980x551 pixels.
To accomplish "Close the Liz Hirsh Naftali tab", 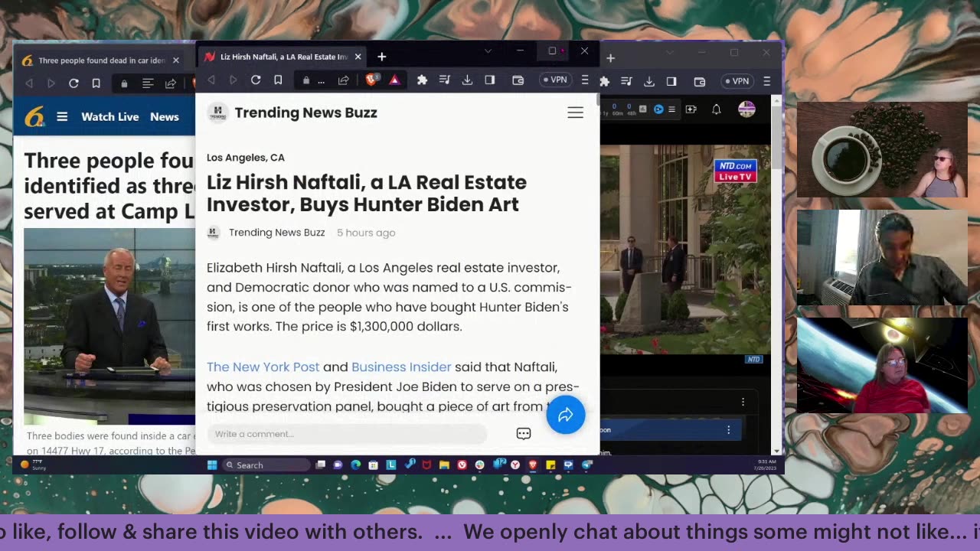I will pyautogui.click(x=358, y=57).
